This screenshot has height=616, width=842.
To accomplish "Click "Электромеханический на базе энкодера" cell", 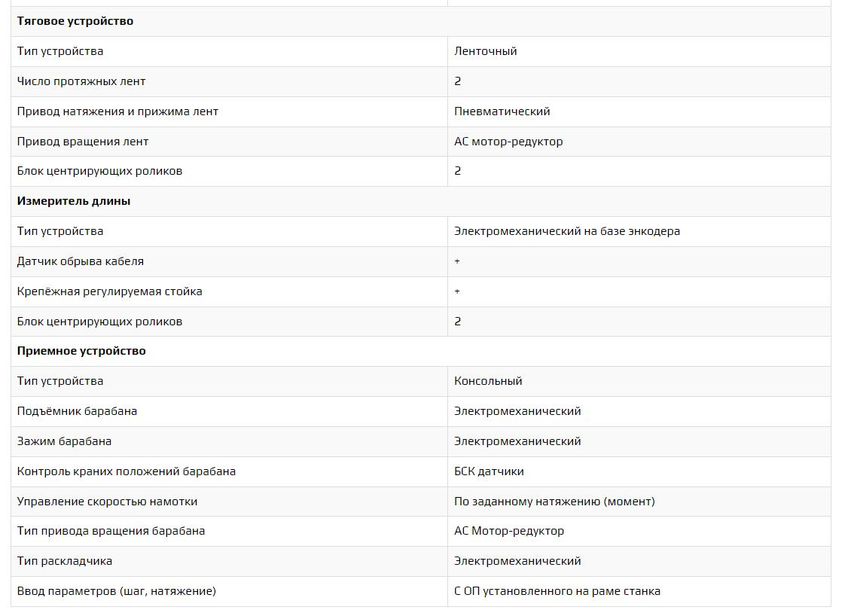I will (x=567, y=231).
